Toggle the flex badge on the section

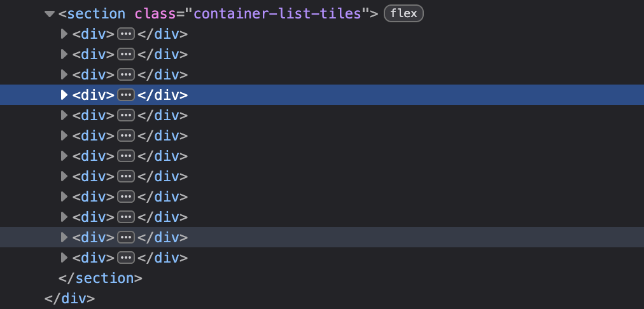point(403,13)
